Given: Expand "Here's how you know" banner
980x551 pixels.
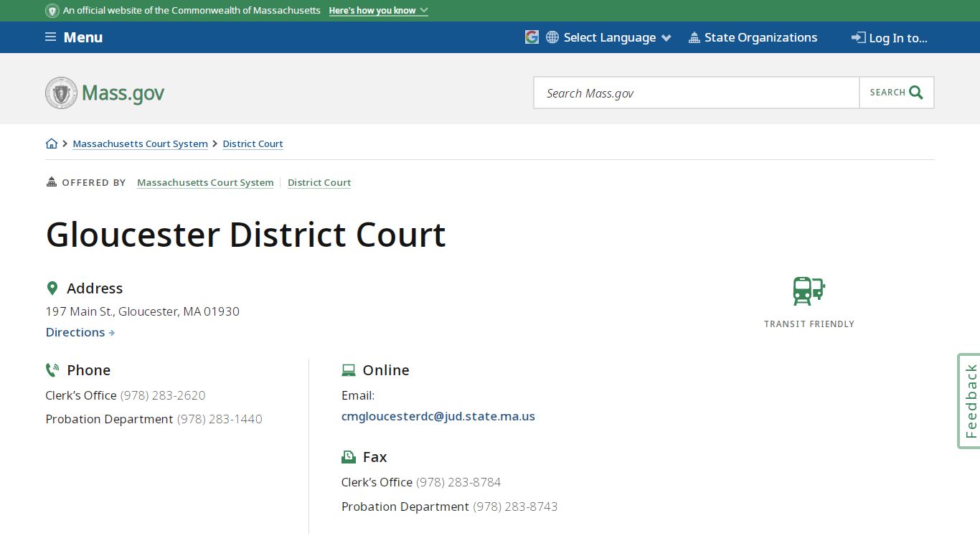Looking at the screenshot, I should tap(378, 11).
